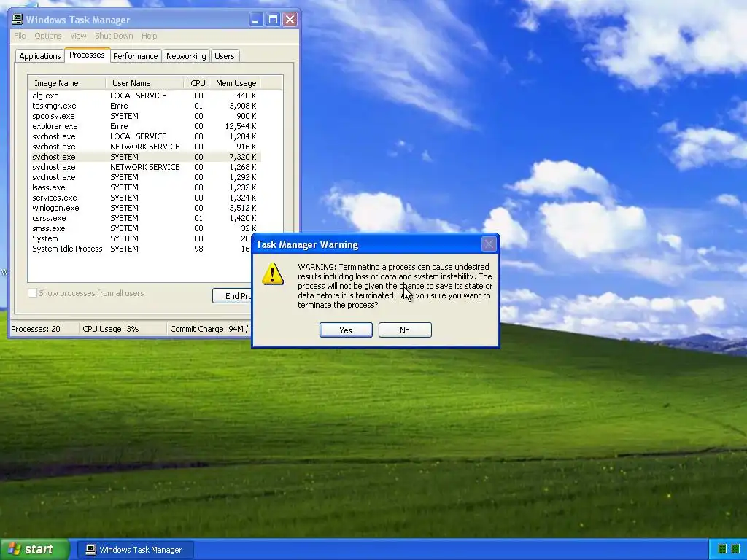Viewport: 747px width, 560px height.
Task: Sort by Mem Usage column header
Action: 236,83
